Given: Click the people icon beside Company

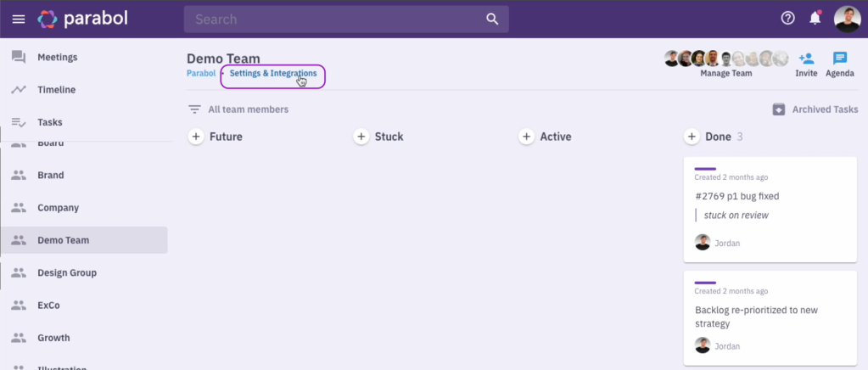Looking at the screenshot, I should pyautogui.click(x=19, y=208).
